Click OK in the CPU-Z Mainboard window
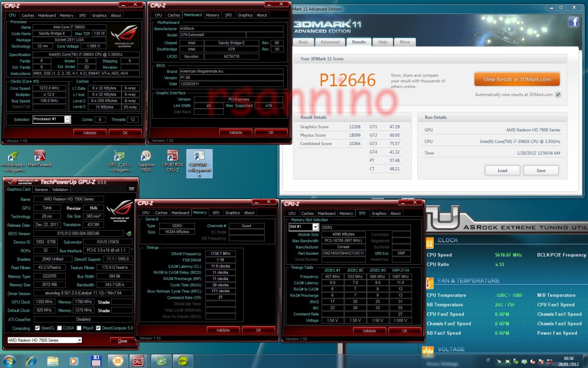Image resolution: width=588 pixels, height=368 pixels. point(271,132)
